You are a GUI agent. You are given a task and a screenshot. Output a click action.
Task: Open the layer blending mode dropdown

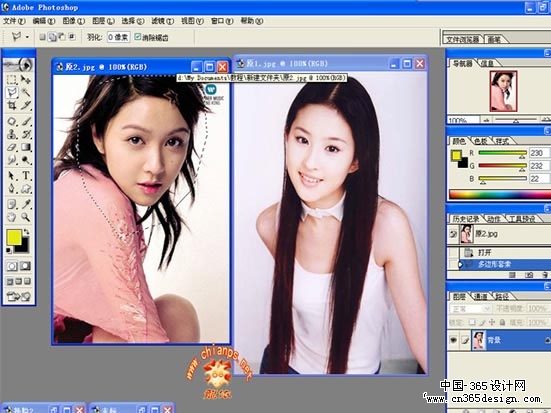pyautogui.click(x=470, y=309)
